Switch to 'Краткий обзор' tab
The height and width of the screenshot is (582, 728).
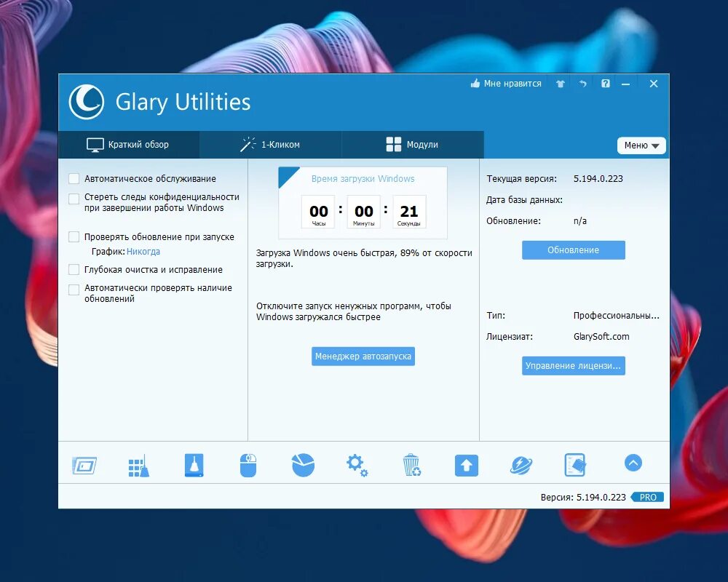click(x=129, y=144)
